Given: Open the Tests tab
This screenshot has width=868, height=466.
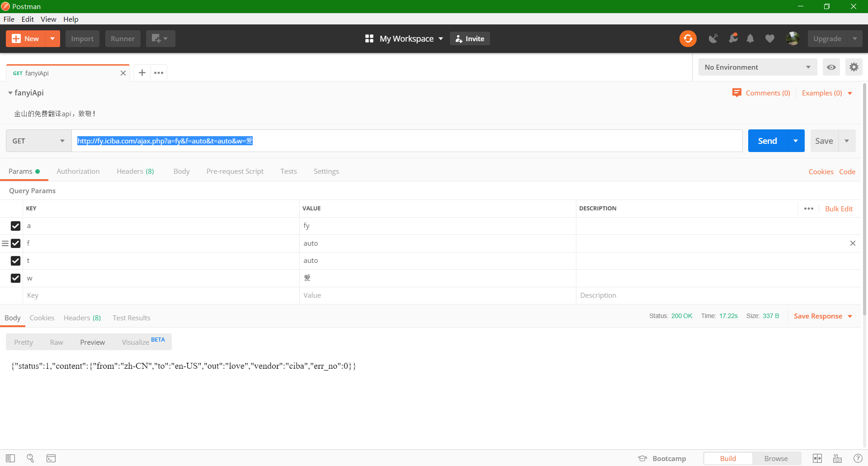Looking at the screenshot, I should click(x=288, y=171).
